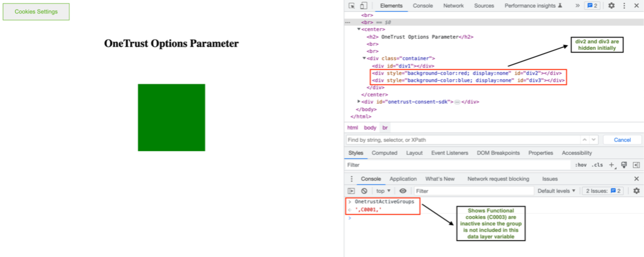The height and width of the screenshot is (257, 644).
Task: Collapse the div class container node
Action: click(x=364, y=58)
